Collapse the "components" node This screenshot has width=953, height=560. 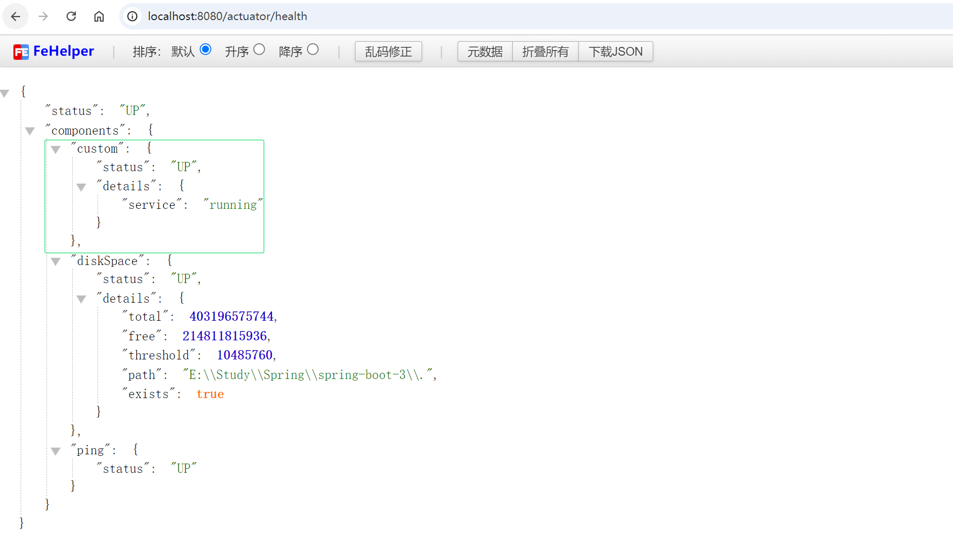[x=30, y=131]
